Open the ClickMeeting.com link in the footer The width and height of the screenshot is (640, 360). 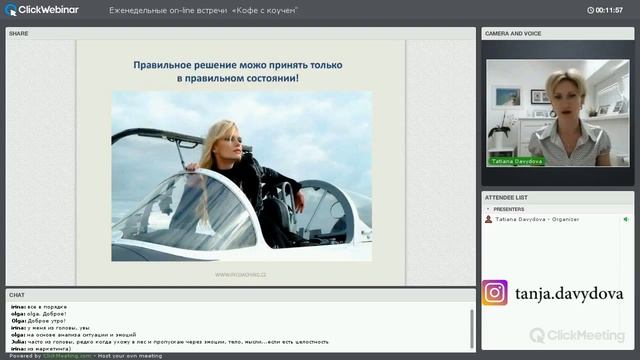point(67,356)
